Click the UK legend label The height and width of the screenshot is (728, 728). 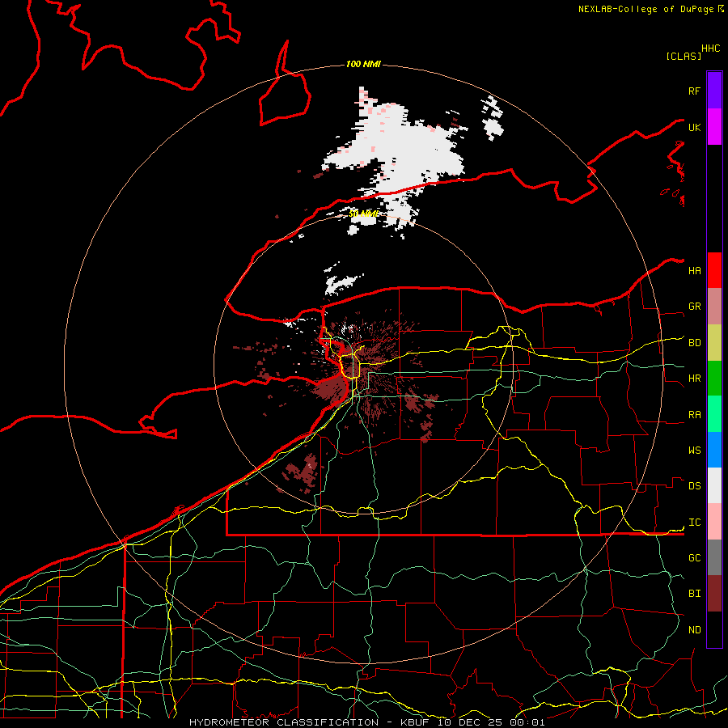(694, 127)
